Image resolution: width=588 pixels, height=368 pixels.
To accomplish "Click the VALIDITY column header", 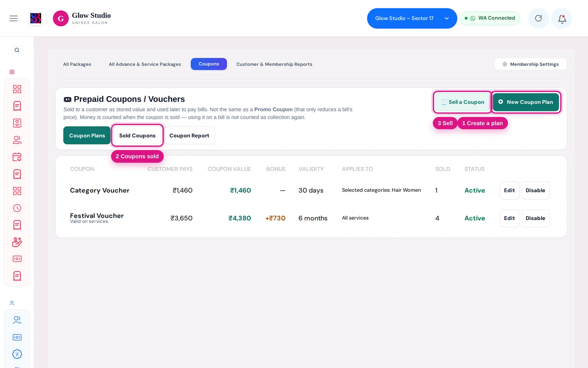I will [311, 169].
